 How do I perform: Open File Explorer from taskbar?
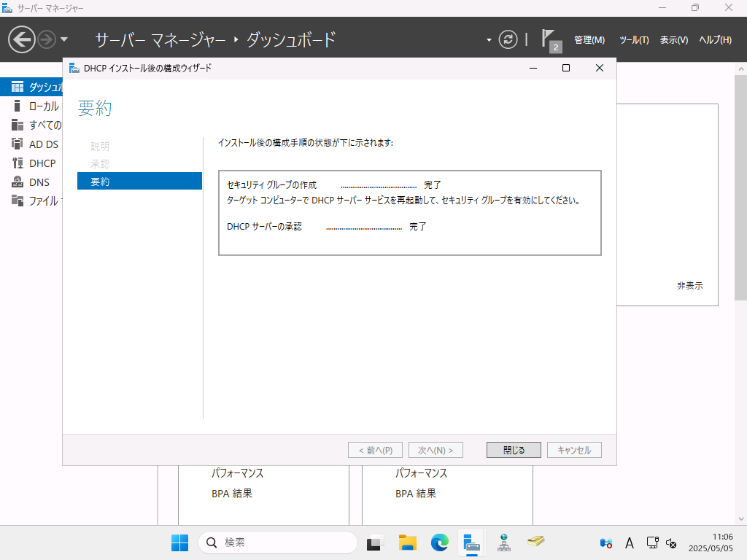[407, 542]
